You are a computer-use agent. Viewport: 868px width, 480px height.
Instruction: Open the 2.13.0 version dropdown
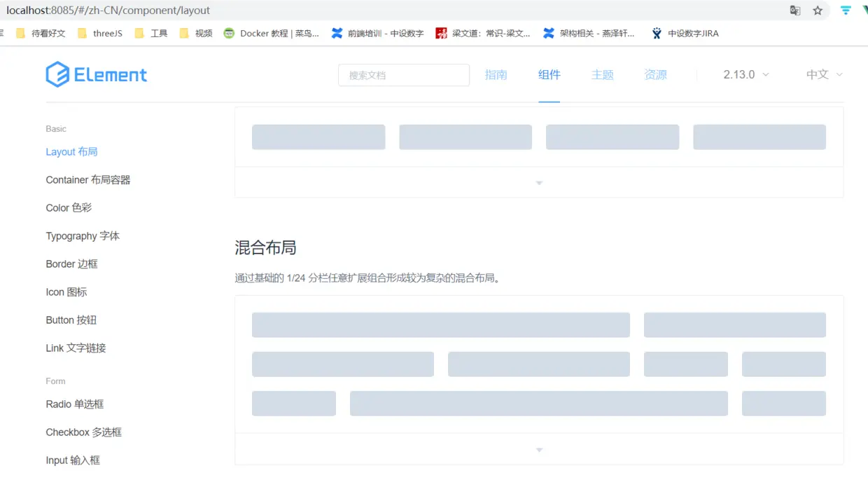[x=746, y=75]
